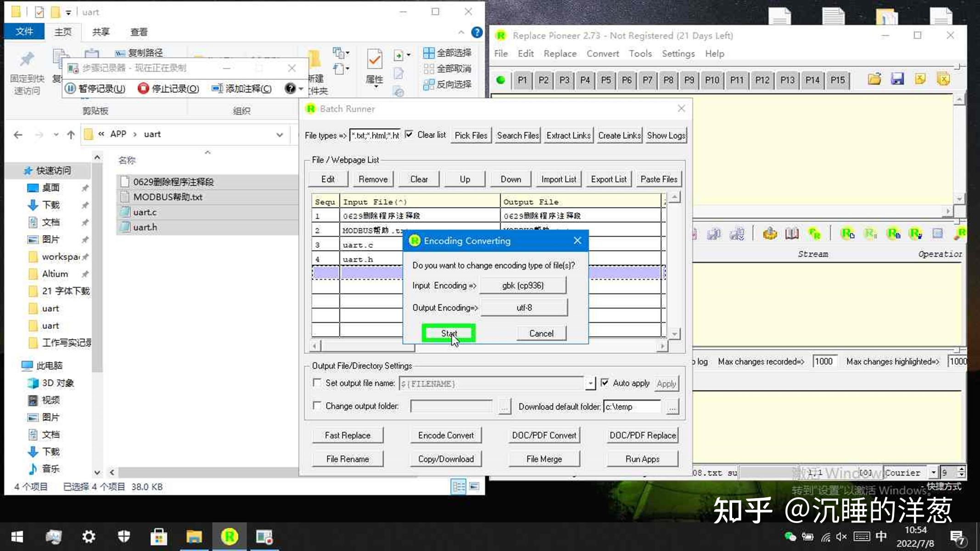
Task: Pause recording in Steps Recorder
Action: [x=95, y=89]
